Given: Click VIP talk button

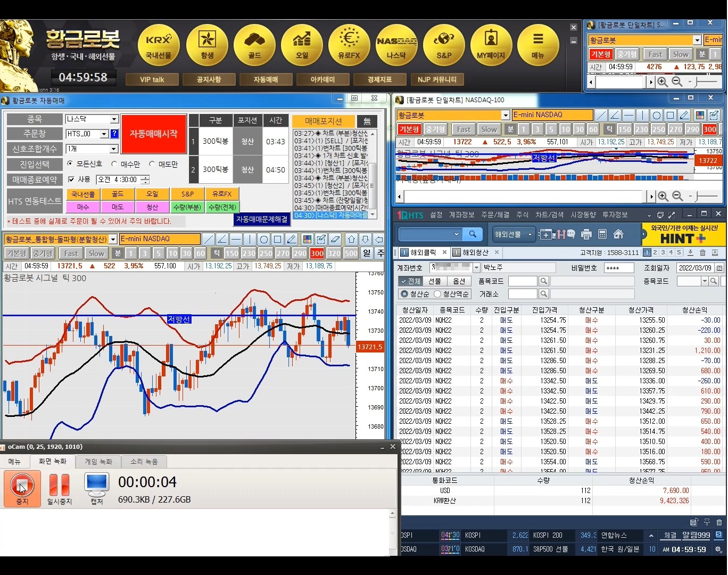Looking at the screenshot, I should [152, 80].
